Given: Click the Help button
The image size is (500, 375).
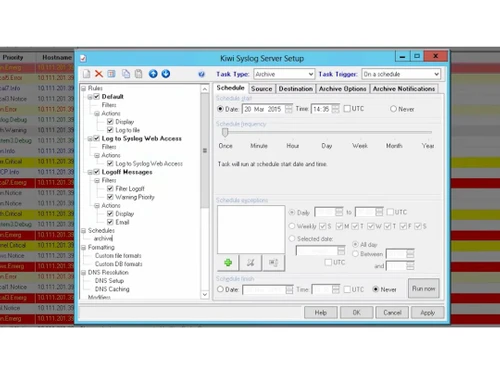Looking at the screenshot, I should 321,313.
